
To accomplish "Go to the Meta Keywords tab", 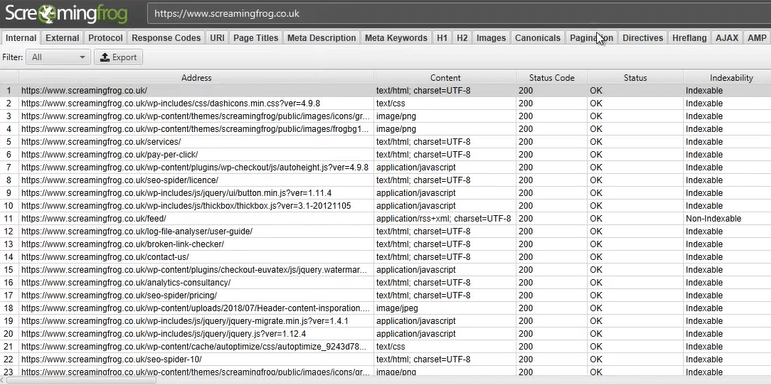I will coord(396,38).
